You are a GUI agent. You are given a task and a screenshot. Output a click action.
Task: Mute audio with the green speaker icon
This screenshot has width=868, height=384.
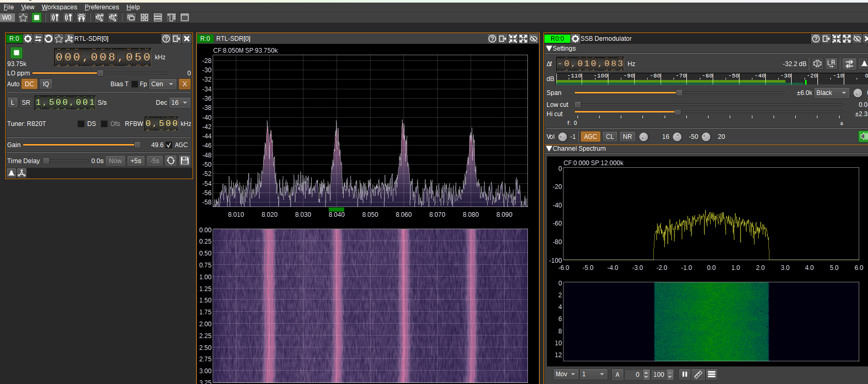(x=863, y=136)
